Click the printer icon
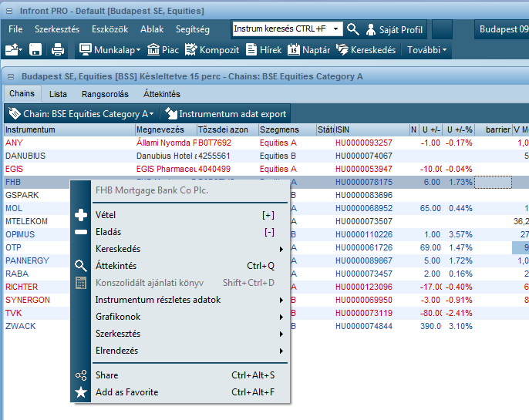 (x=58, y=50)
